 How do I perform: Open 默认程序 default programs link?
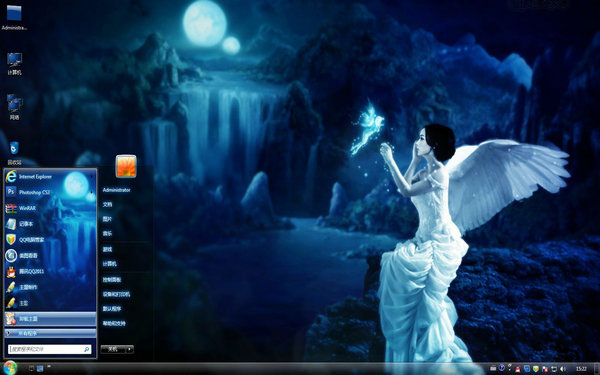pos(112,308)
